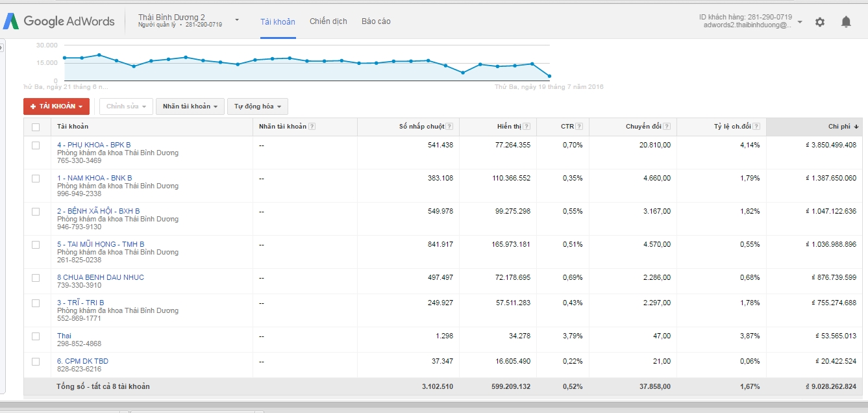Open account 4 - PHU KHOA - BPK B
Screen dimensions: 868x413
(x=94, y=145)
